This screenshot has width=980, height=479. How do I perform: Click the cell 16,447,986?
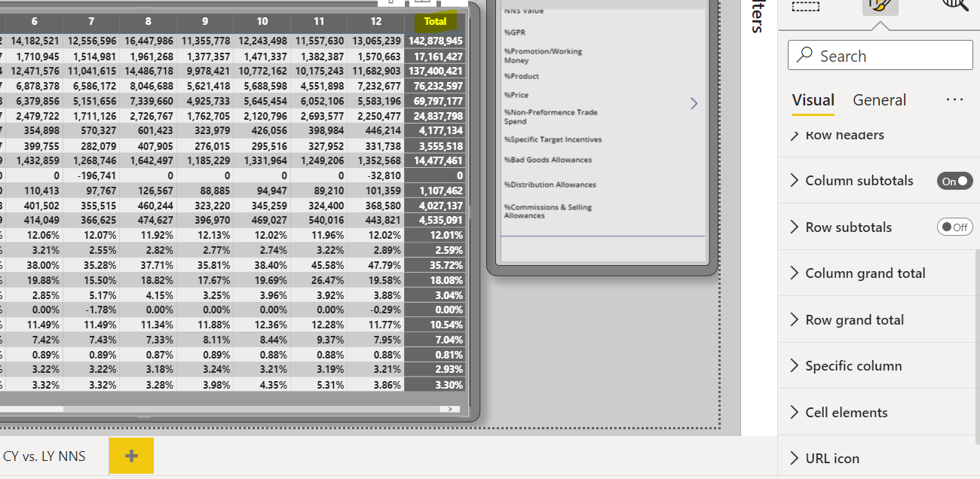[x=148, y=41]
